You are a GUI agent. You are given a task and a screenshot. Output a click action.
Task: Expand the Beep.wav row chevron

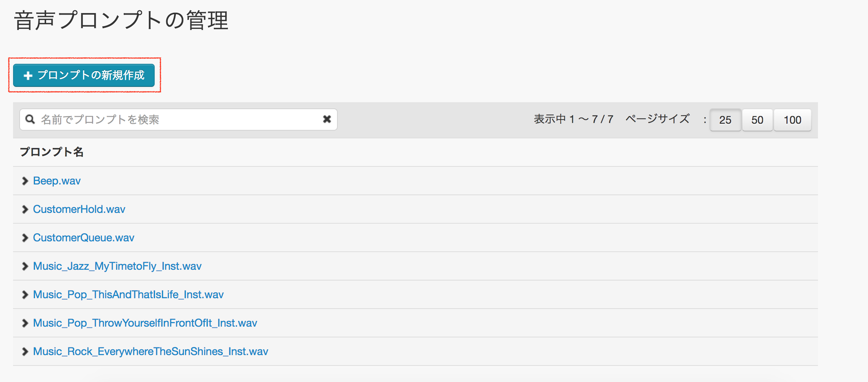25,181
